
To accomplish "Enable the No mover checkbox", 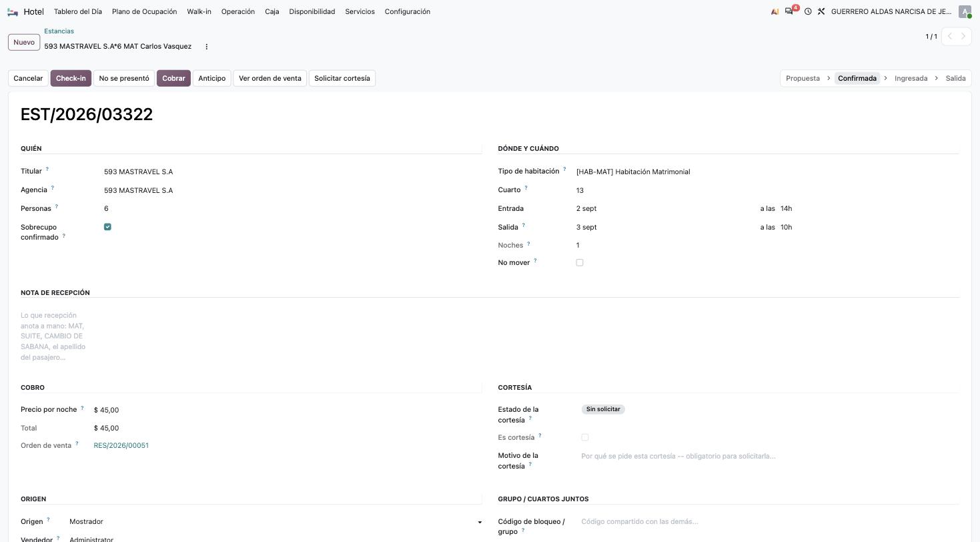I will [x=580, y=262].
